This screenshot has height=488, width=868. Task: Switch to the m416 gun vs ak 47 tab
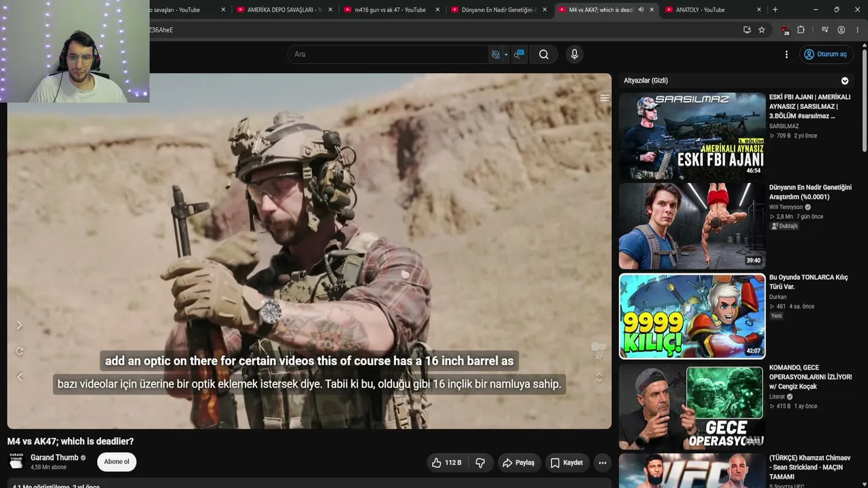click(390, 9)
